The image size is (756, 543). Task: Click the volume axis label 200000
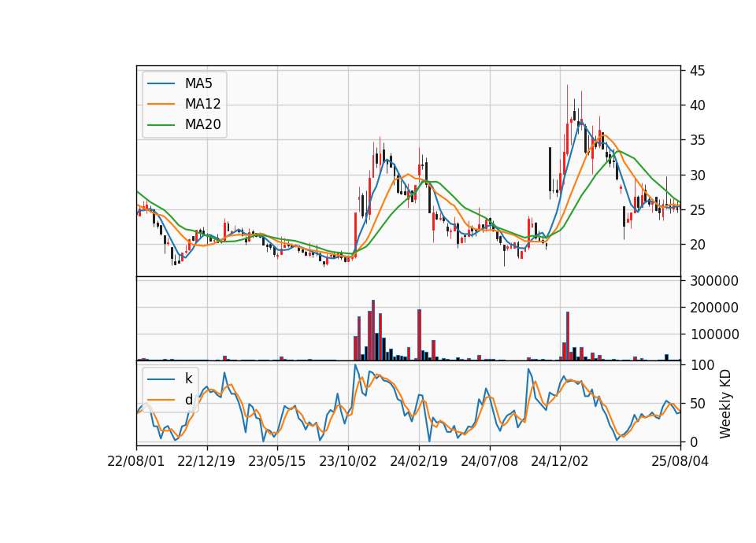(x=714, y=308)
